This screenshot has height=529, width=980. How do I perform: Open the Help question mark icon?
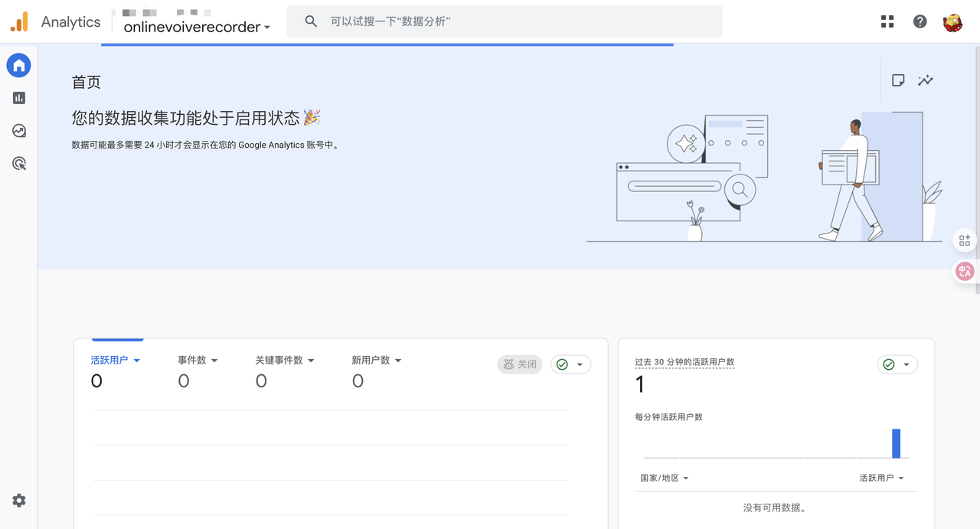920,21
